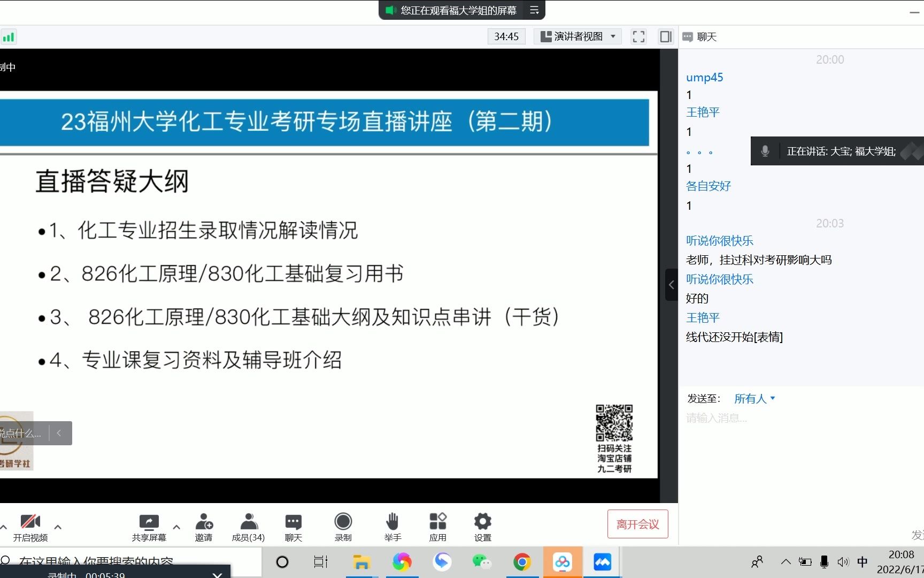Start recording with the Record button

coord(343,527)
